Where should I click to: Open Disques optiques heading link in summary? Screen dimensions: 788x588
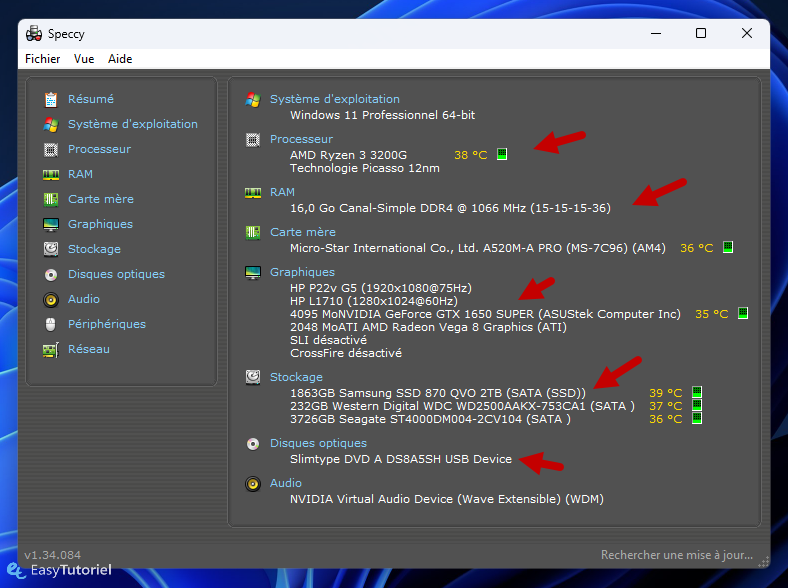[319, 443]
